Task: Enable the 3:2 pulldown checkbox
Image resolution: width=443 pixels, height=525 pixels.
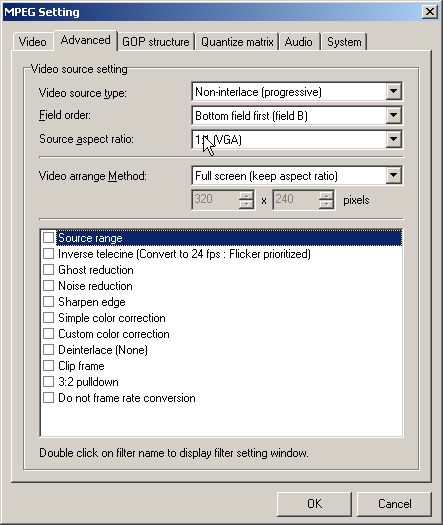Action: click(x=49, y=382)
